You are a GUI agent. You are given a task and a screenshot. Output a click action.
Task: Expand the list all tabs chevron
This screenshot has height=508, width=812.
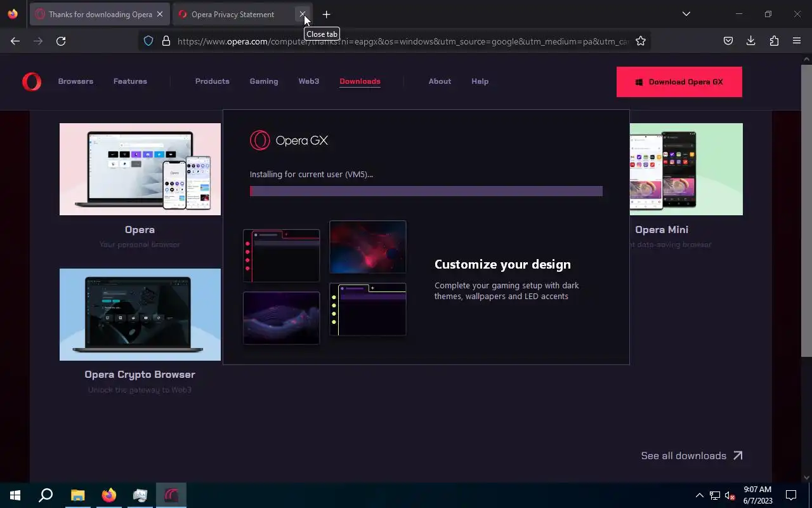pos(686,14)
